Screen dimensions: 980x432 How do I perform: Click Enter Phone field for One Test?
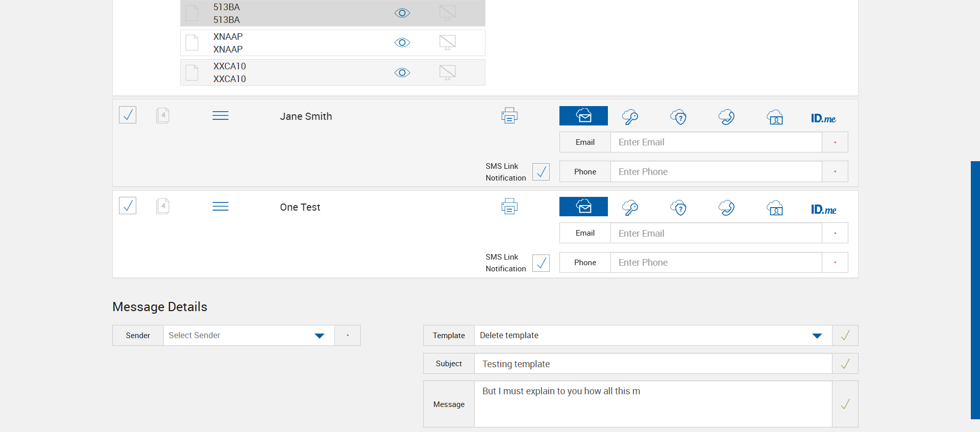coord(716,263)
